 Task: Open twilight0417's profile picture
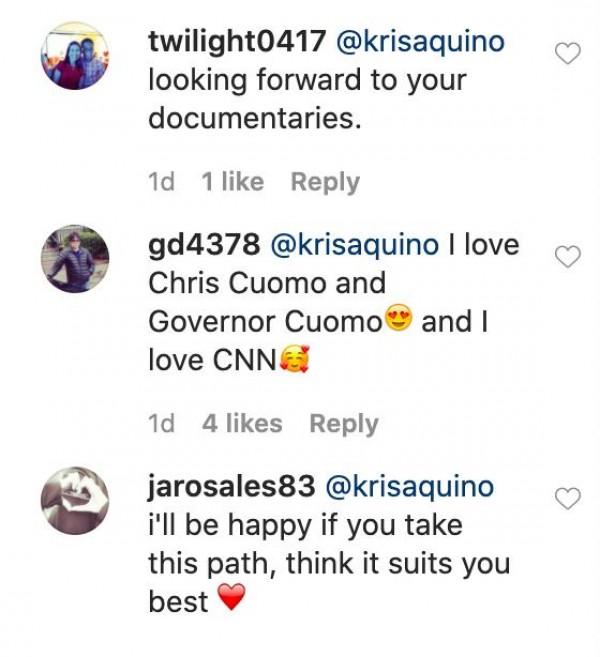(75, 56)
